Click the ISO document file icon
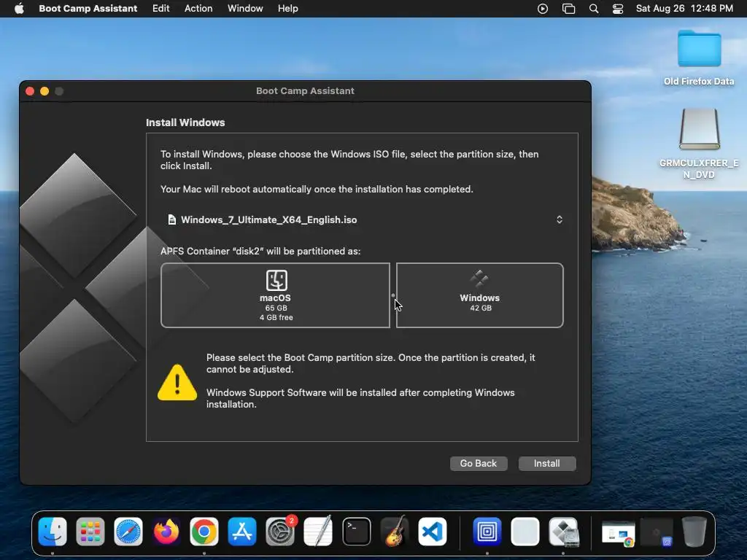Viewport: 747px width, 560px height. [172, 219]
